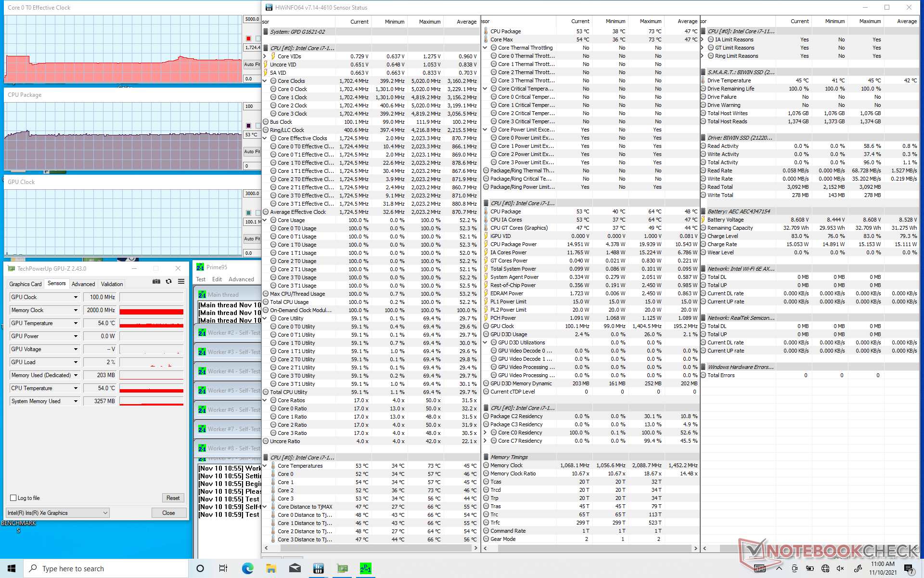Expand the Core VIDs group
The width and height of the screenshot is (924, 578).
(265, 56)
